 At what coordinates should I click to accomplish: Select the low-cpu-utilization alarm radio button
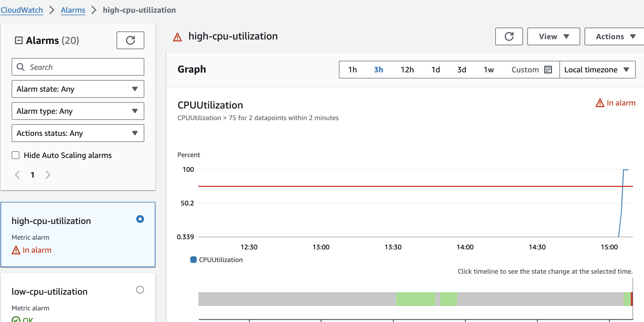(140, 290)
